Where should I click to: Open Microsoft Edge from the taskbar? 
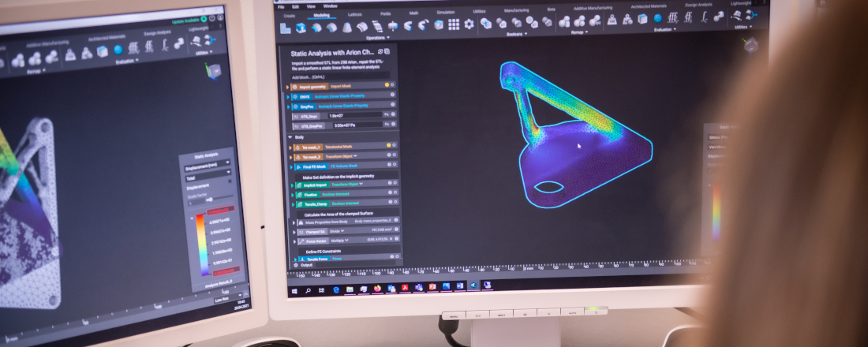coord(335,289)
